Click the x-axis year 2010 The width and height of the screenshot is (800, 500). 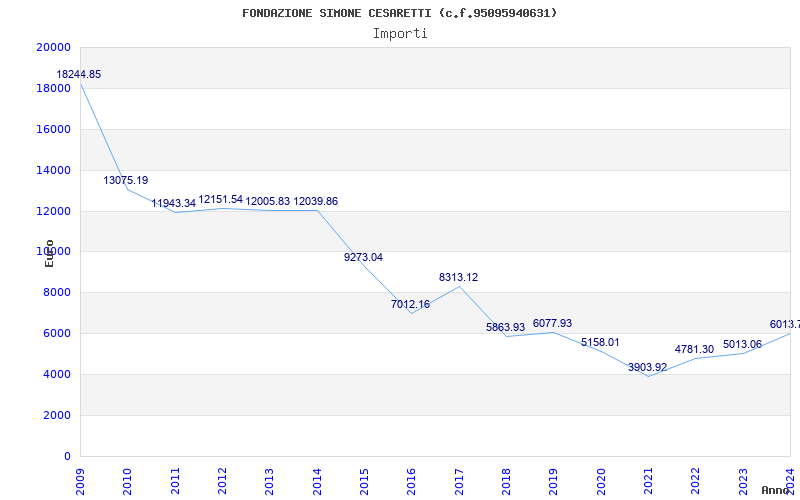coord(127,481)
